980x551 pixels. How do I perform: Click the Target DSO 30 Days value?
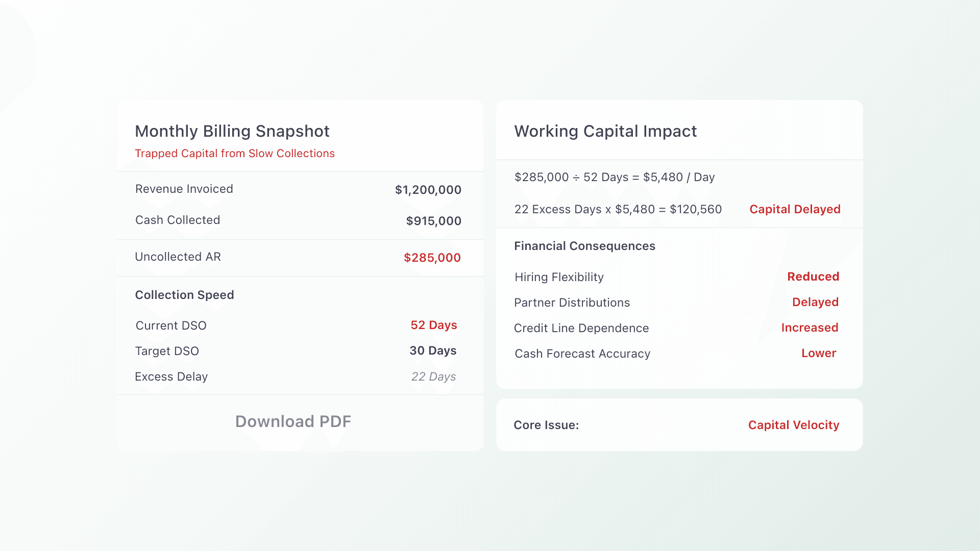click(433, 351)
